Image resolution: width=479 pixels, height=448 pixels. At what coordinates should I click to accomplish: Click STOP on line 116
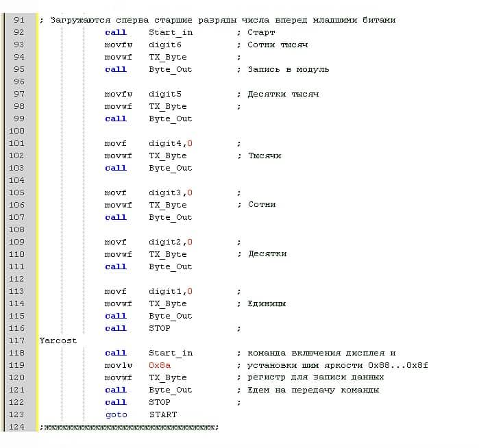[x=160, y=328]
